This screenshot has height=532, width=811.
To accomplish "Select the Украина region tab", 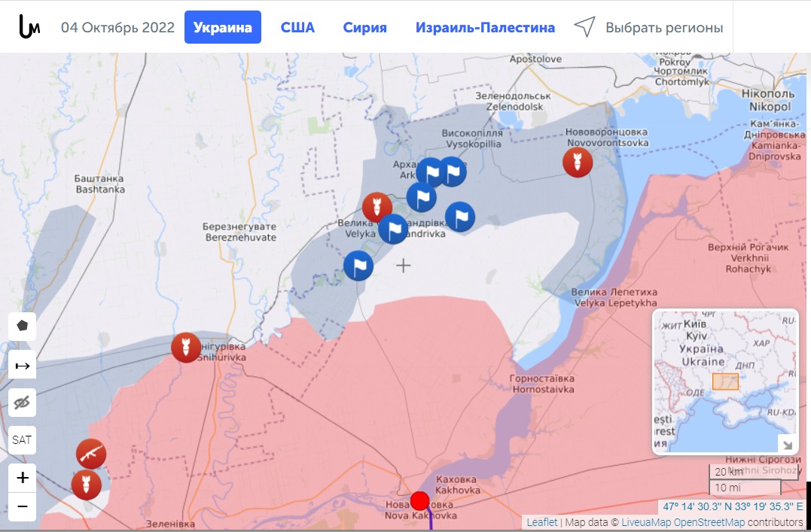I will [222, 27].
